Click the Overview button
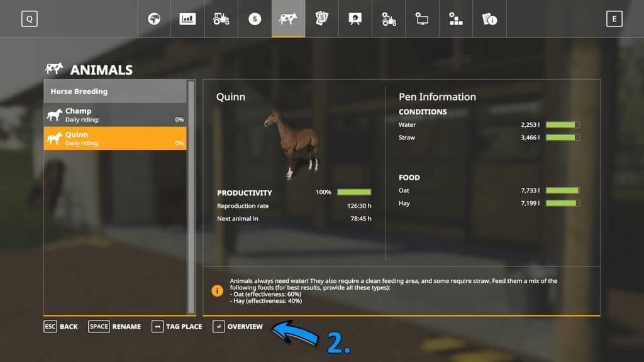Viewport: 644px width, 362px height. pos(238,327)
